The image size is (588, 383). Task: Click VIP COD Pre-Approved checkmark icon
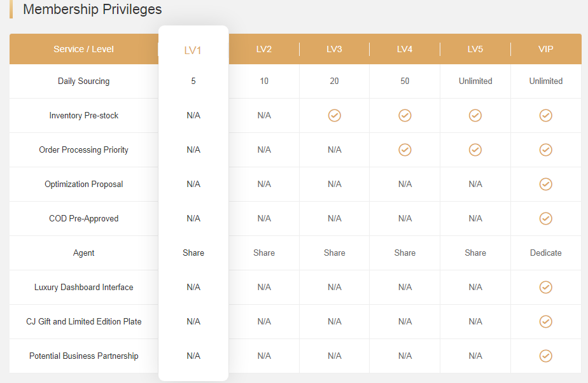(x=545, y=218)
